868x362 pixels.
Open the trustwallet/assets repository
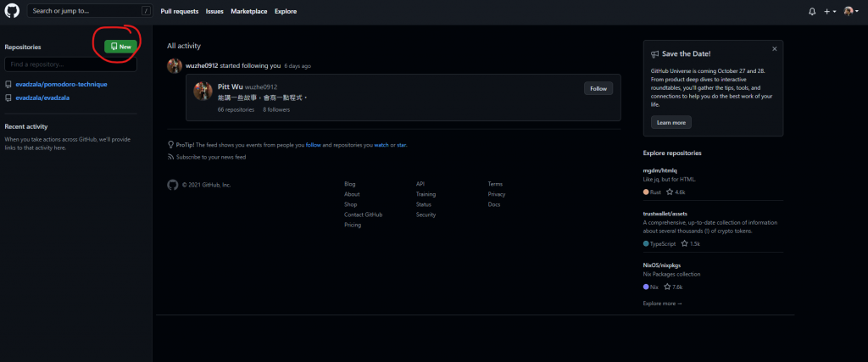point(665,213)
